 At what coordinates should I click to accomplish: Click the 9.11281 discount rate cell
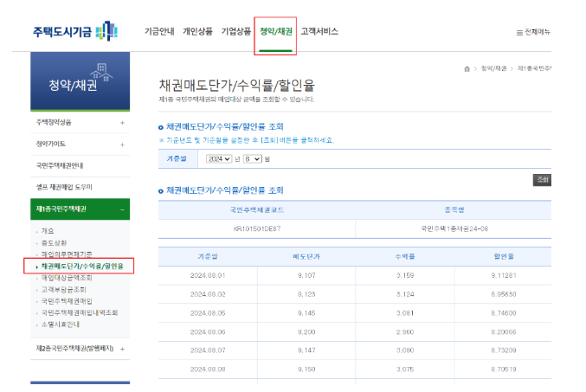click(x=504, y=276)
